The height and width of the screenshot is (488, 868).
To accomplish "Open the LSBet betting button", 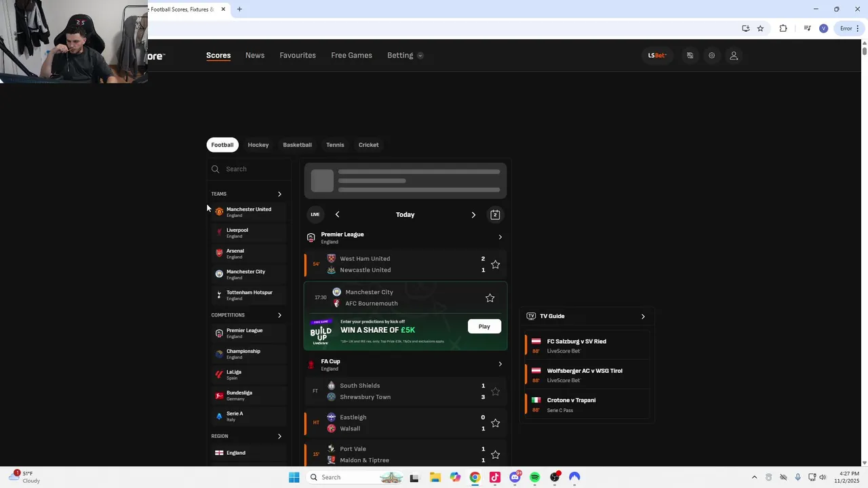I will coord(657,56).
